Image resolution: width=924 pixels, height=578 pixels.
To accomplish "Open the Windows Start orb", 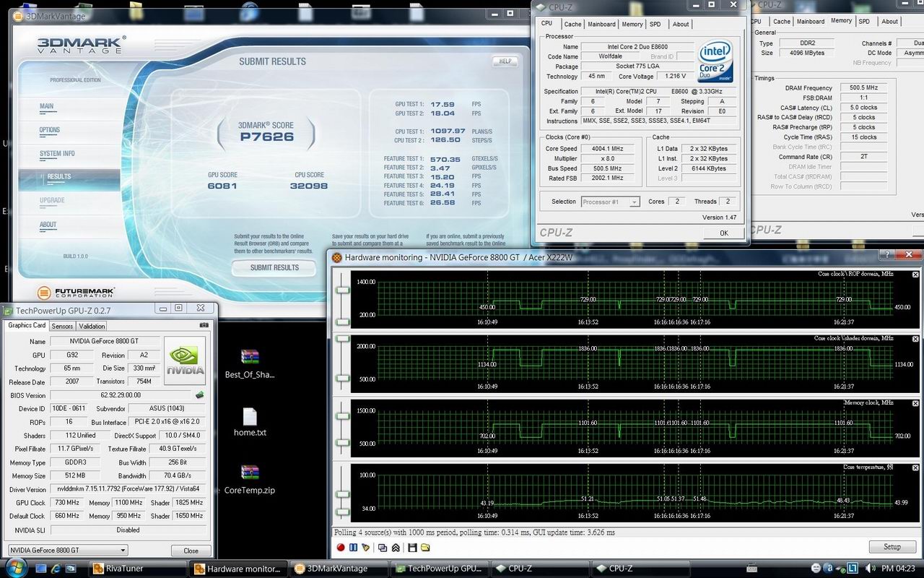I will coord(14,567).
